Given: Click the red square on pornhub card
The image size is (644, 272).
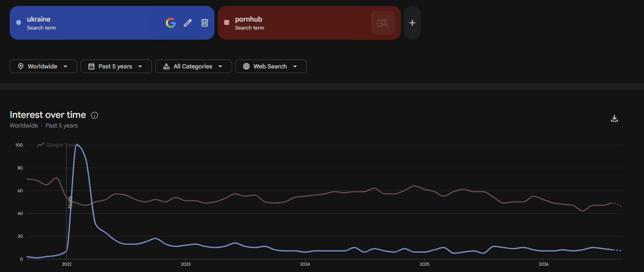Looking at the screenshot, I should coord(227,22).
